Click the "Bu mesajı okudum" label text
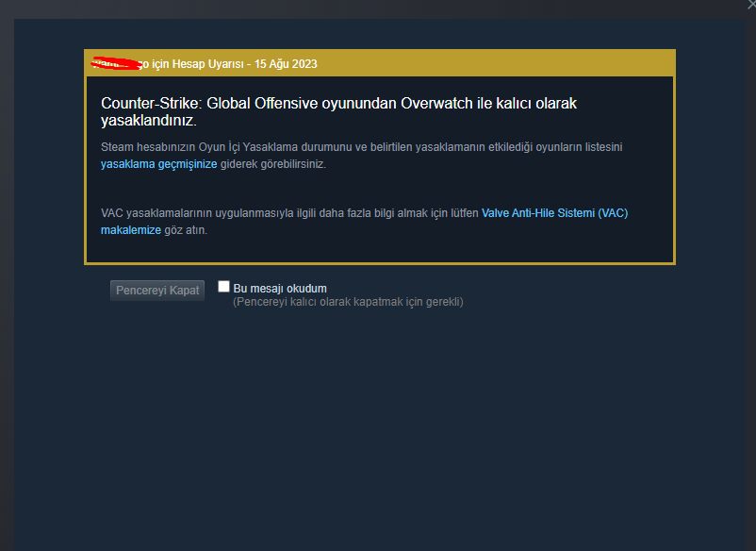Viewport: 756px width, 551px height. coord(280,289)
